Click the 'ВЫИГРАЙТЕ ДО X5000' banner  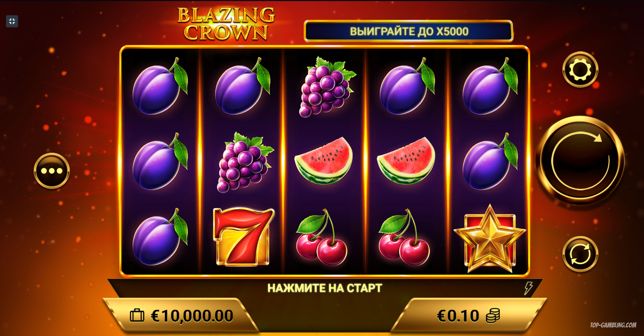point(409,31)
